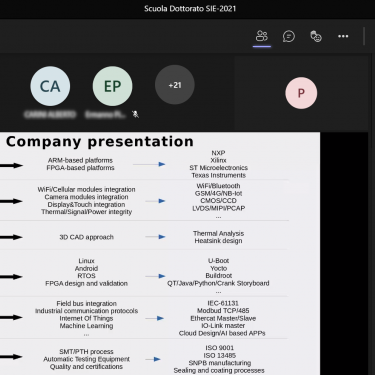Open the participants panel icon
The height and width of the screenshot is (375, 375).
[262, 36]
